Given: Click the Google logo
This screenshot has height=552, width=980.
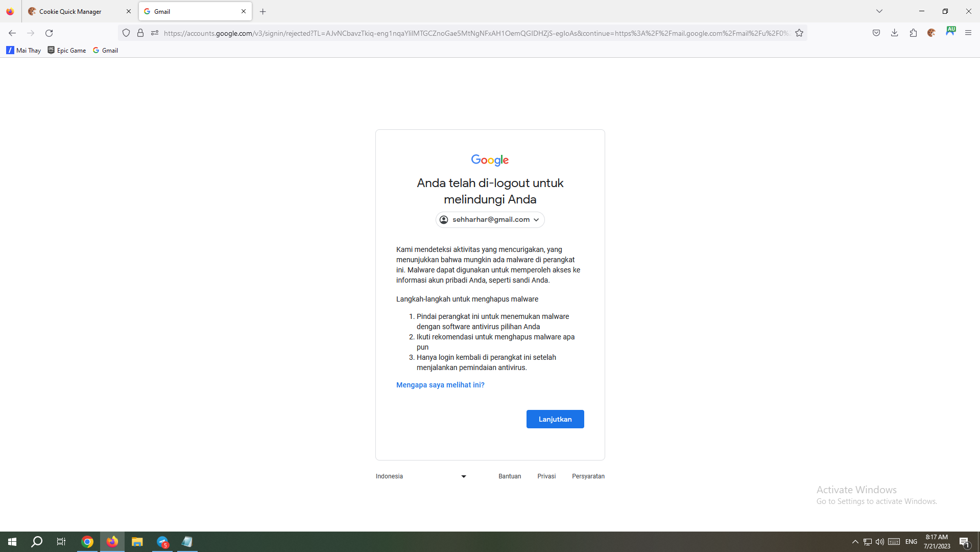Looking at the screenshot, I should pyautogui.click(x=490, y=160).
